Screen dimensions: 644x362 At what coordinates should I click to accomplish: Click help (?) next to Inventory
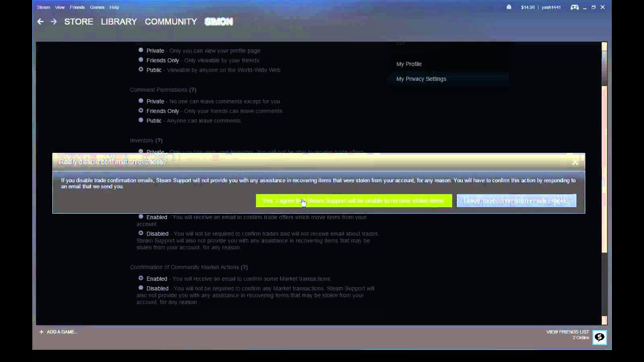159,140
